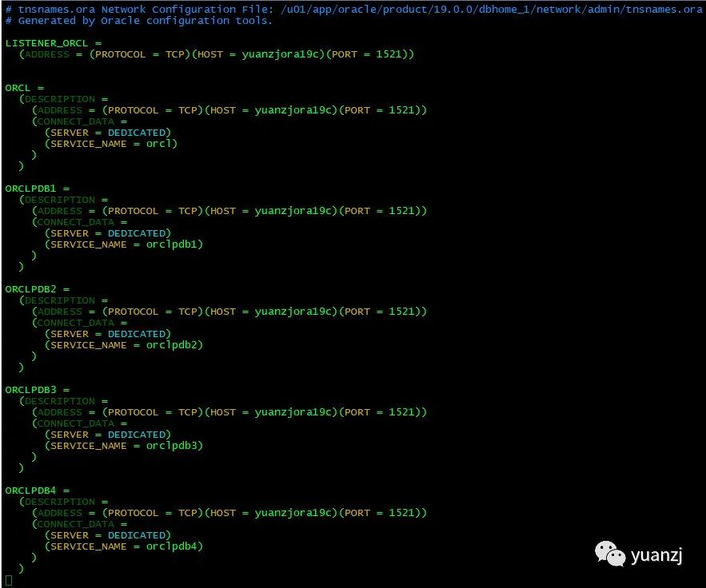Click CONNECT_DATA keyword under ORCLPDB3
Screen dimensions: 706x588
point(76,423)
